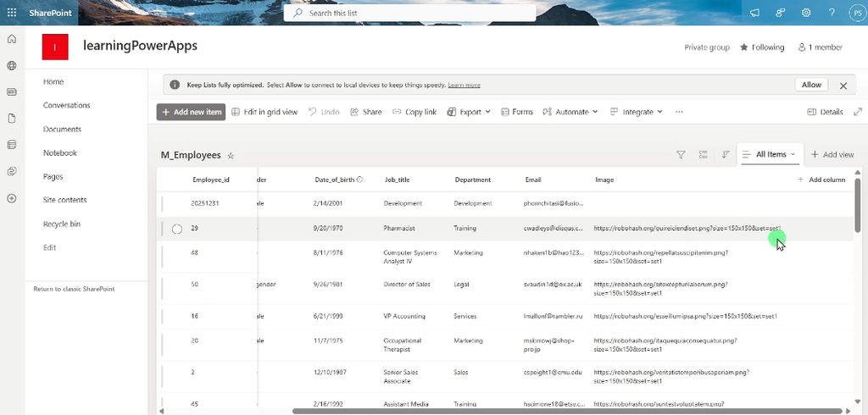Click Add view button
868x415 pixels.
click(x=832, y=155)
